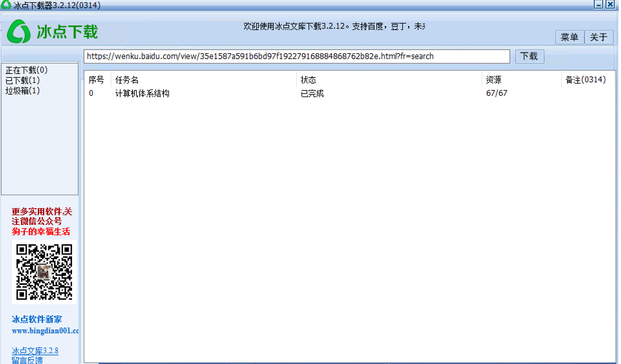Select 正在下载(0) in the sidebar
This screenshot has height=364, width=621.
(x=26, y=70)
